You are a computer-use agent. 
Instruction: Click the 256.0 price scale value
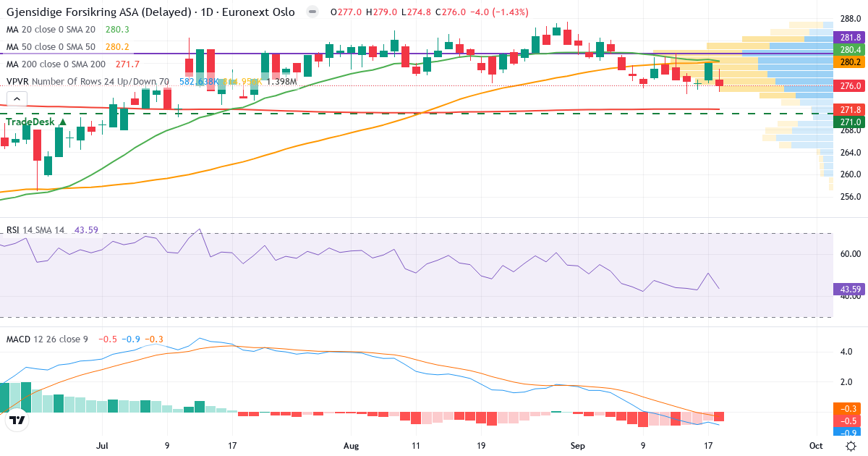tap(850, 197)
